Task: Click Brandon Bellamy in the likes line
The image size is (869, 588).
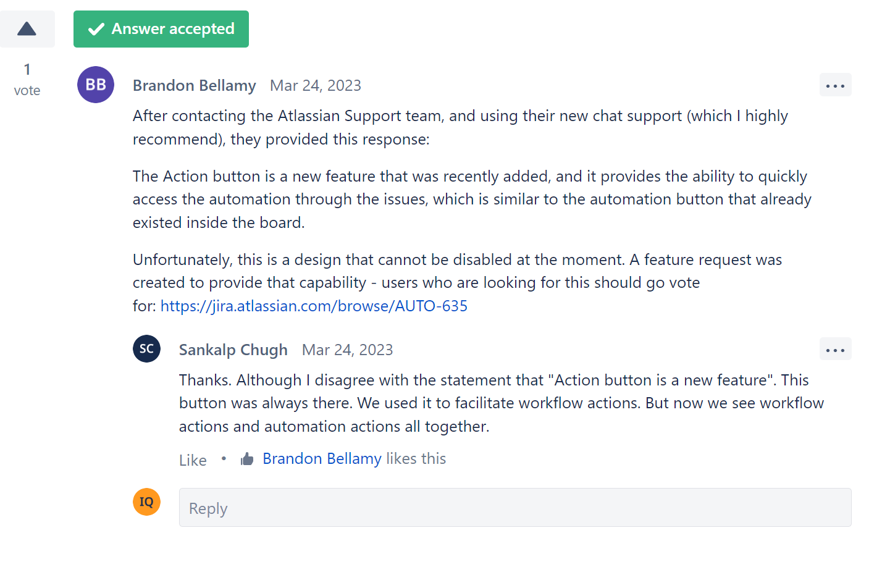Action: (322, 458)
